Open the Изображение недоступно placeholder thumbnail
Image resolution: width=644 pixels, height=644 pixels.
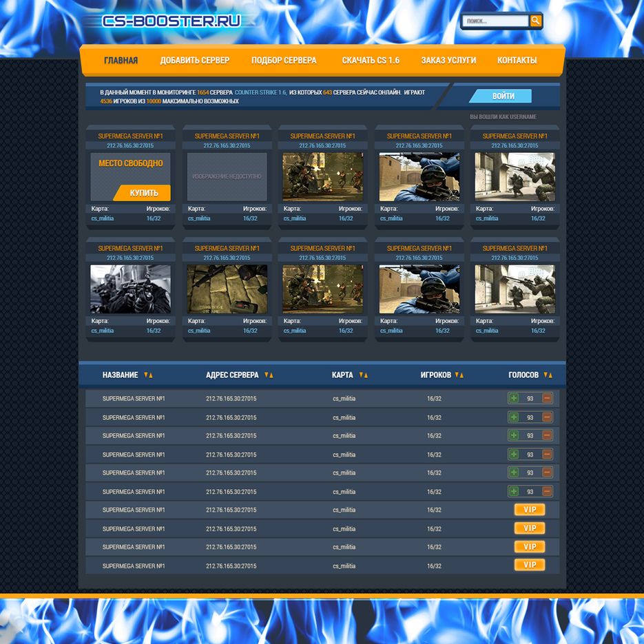(227, 176)
